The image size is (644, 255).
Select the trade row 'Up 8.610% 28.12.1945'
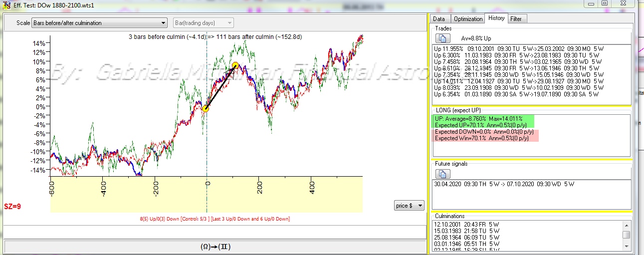516,68
